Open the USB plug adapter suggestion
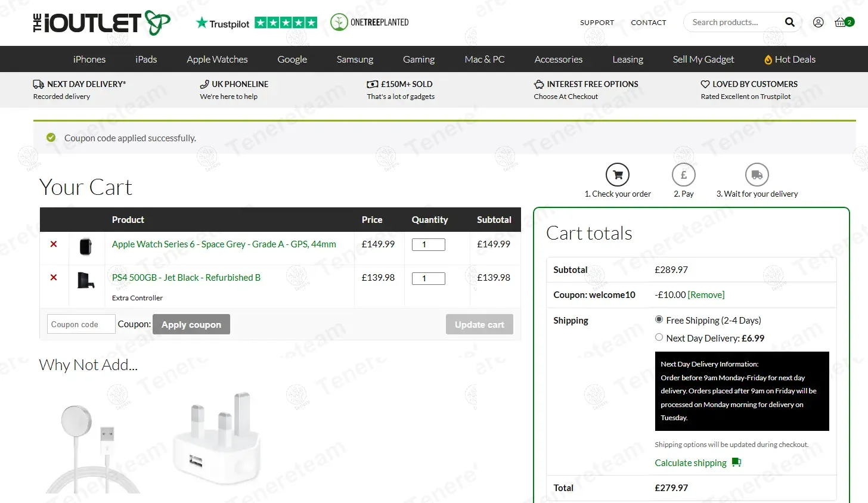This screenshot has height=503, width=868. [x=217, y=438]
